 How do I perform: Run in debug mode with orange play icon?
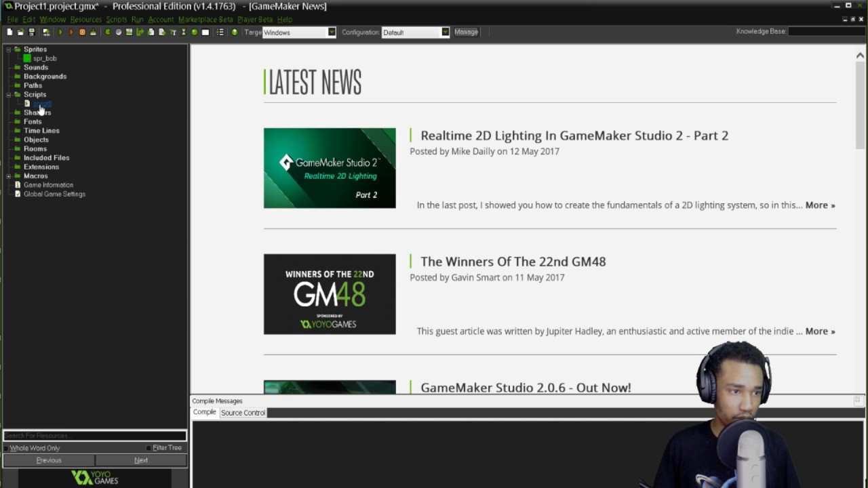[71, 32]
